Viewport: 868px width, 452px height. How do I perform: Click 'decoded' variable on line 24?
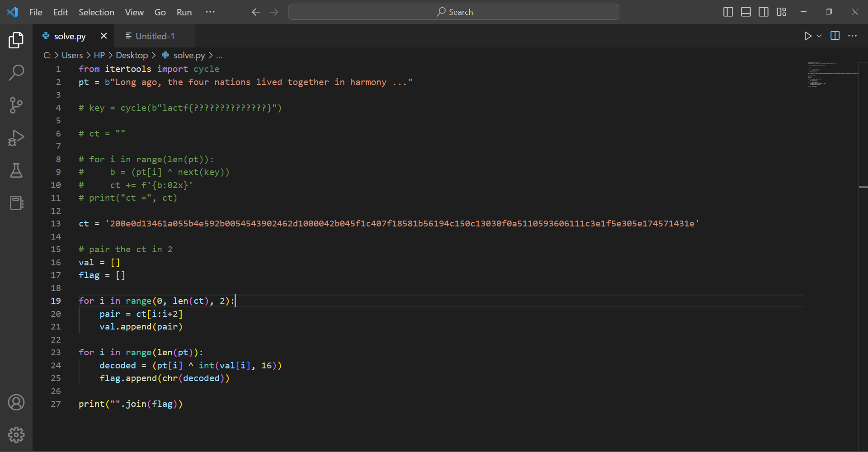118,366
